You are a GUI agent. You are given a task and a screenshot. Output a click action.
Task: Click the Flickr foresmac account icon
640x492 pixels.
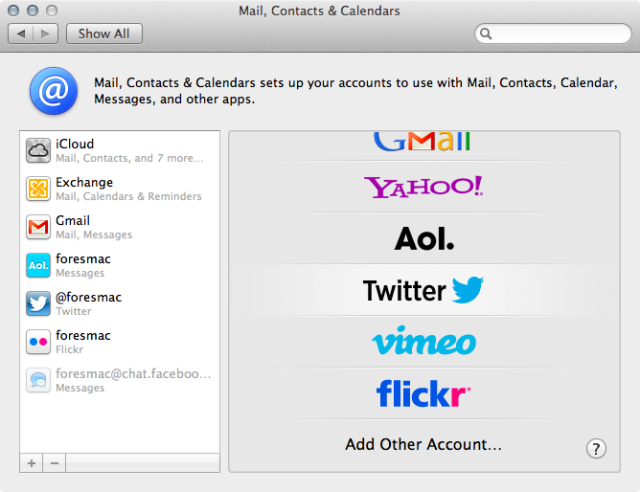pyautogui.click(x=38, y=342)
